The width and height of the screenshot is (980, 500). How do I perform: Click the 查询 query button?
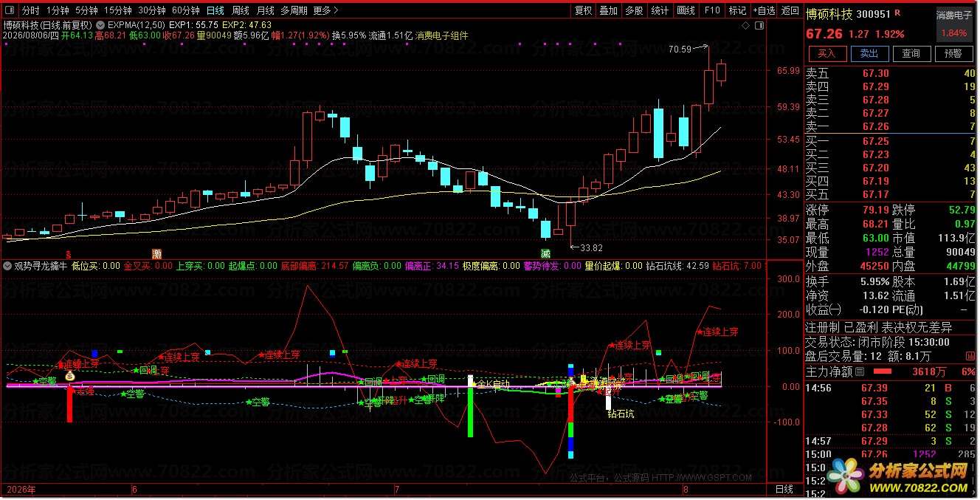(x=911, y=54)
